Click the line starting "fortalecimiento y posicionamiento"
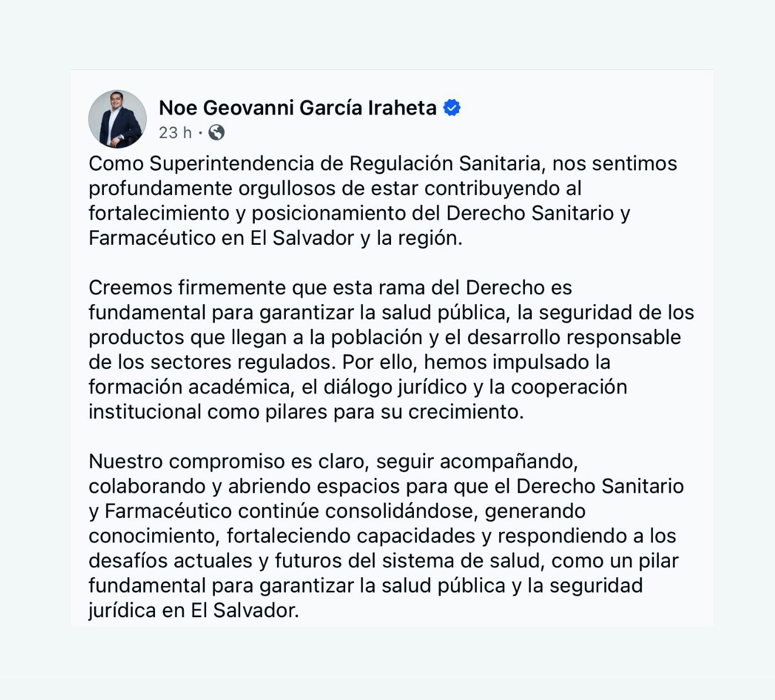Viewport: 775px width, 700px height. [359, 213]
